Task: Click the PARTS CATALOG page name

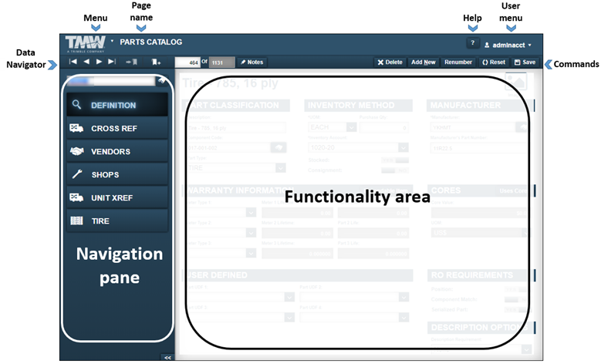Action: [x=151, y=42]
